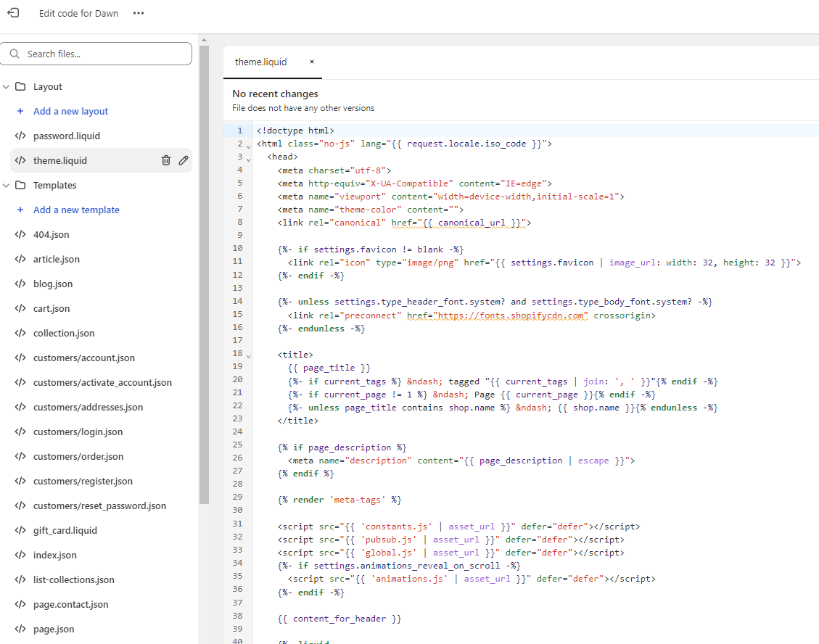
Task: Click the code icon beside list-collections.json
Action: [x=20, y=579]
